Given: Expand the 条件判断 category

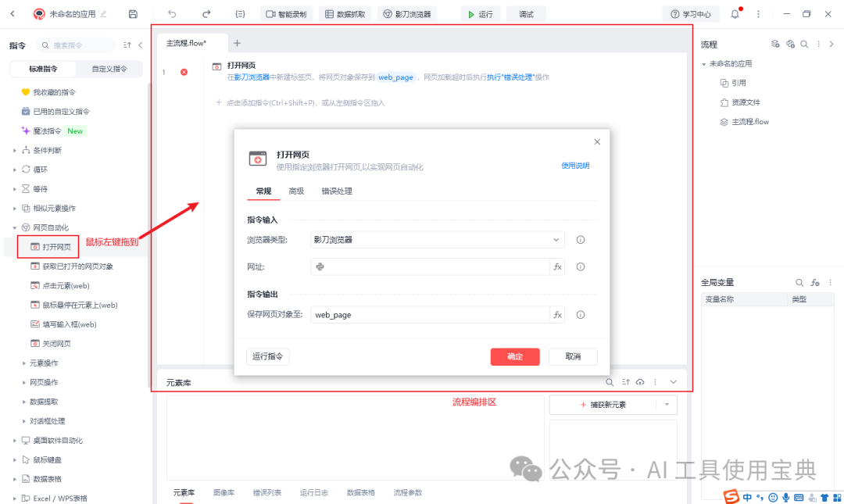Looking at the screenshot, I should tap(15, 150).
